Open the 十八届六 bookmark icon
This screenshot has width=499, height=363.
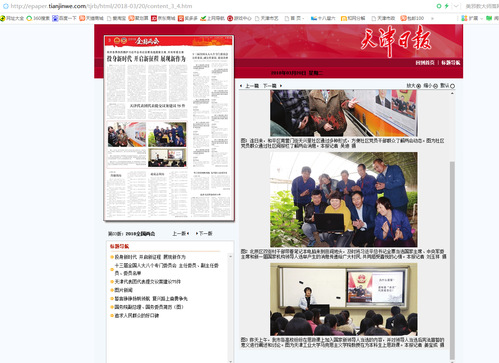tap(314, 18)
